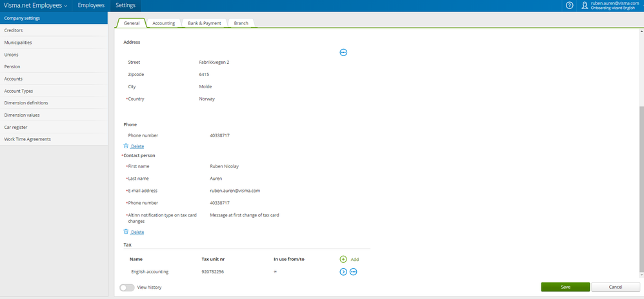Switch to the Bank & Payment tab
The width and height of the screenshot is (644, 299).
(x=204, y=23)
